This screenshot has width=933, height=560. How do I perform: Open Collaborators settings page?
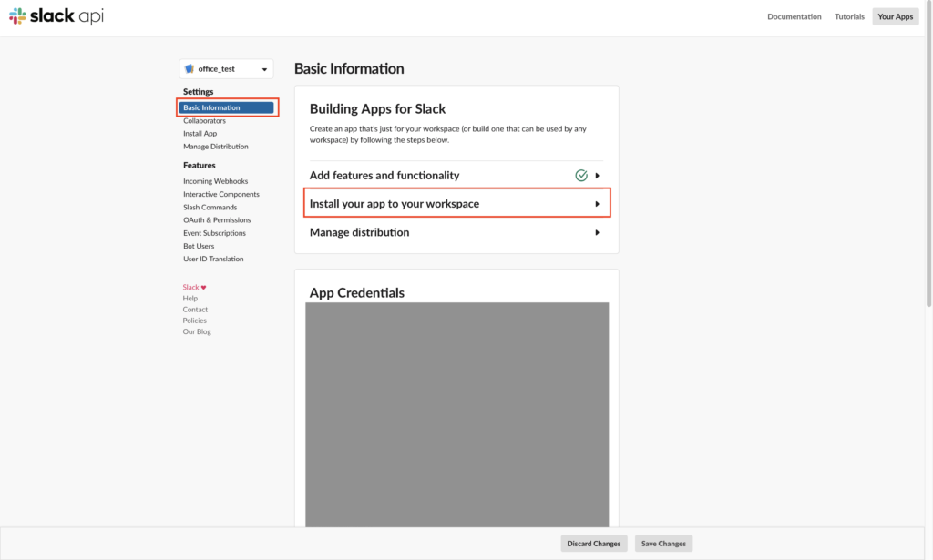(x=204, y=121)
